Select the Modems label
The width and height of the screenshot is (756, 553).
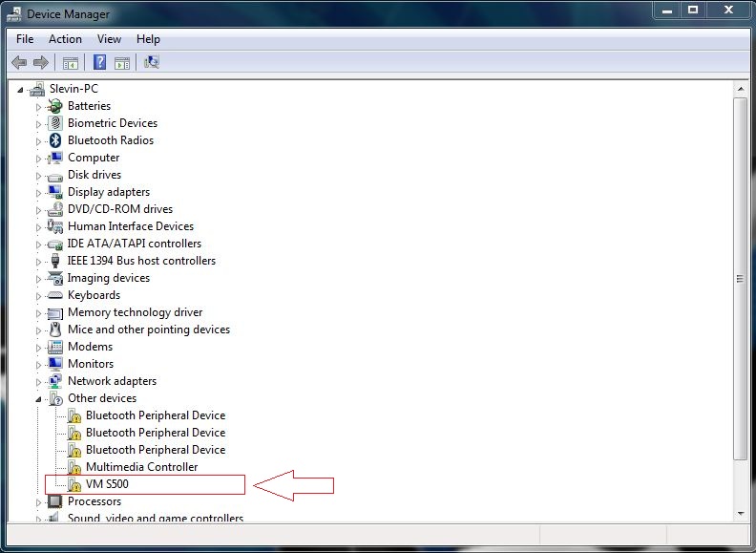pyautogui.click(x=90, y=347)
